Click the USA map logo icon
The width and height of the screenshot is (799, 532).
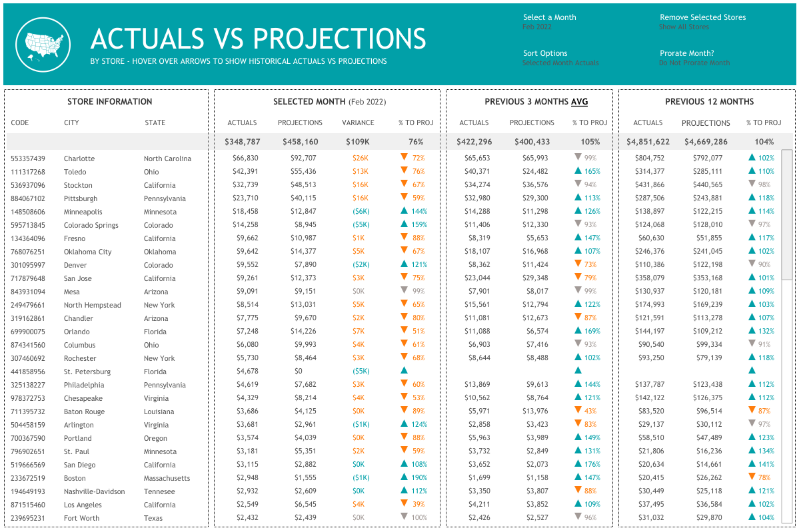pos(43,45)
